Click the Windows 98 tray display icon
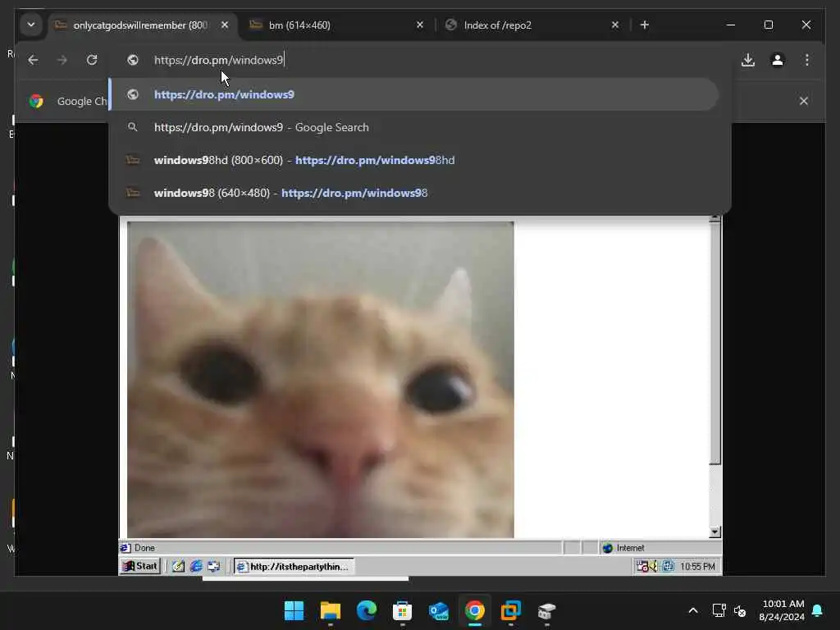This screenshot has height=630, width=840. point(668,566)
